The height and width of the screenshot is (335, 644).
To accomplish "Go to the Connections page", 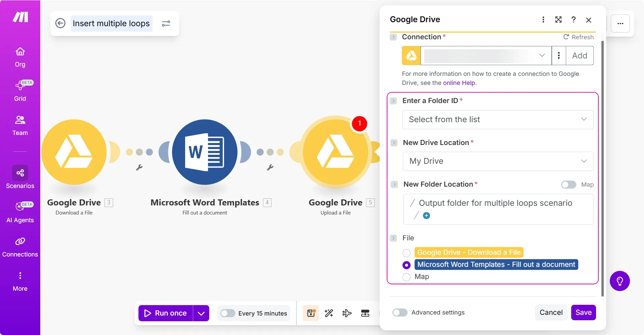I will click(x=20, y=247).
